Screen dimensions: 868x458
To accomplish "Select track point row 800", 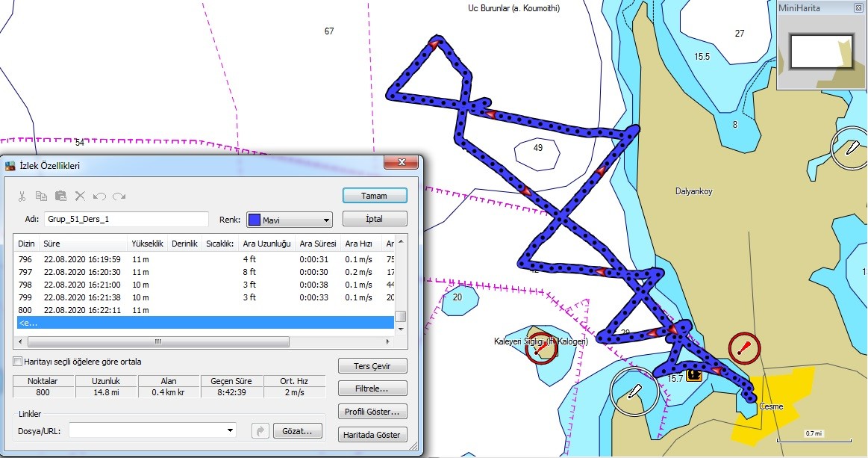I will pyautogui.click(x=204, y=310).
